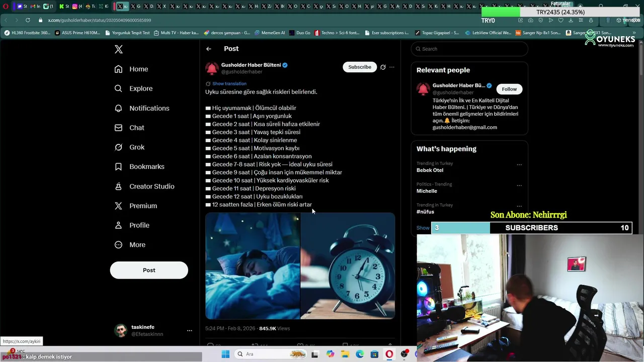This screenshot has height=362, width=644.
Task: Click the Ara taskbar search box
Action: coord(272,354)
